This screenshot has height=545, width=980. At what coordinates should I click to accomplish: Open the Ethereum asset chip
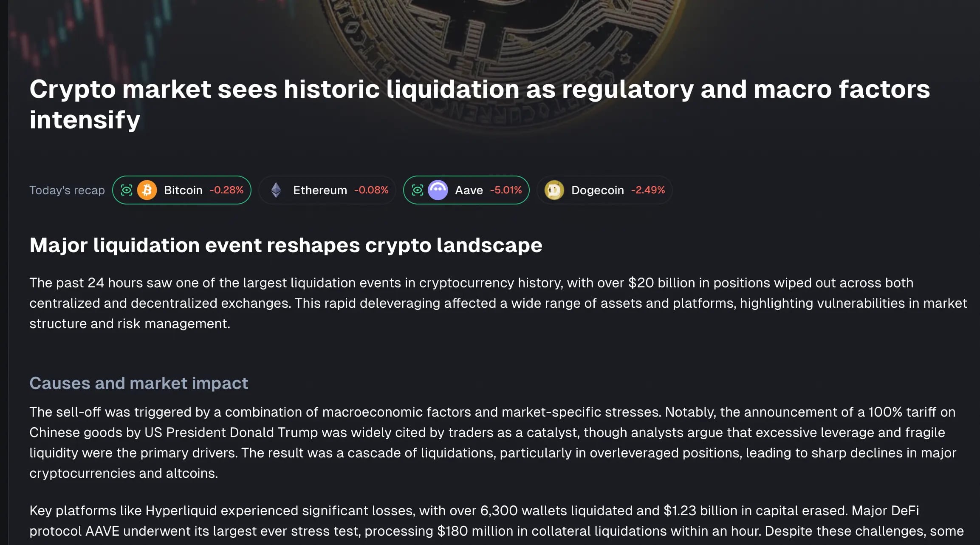pos(327,190)
